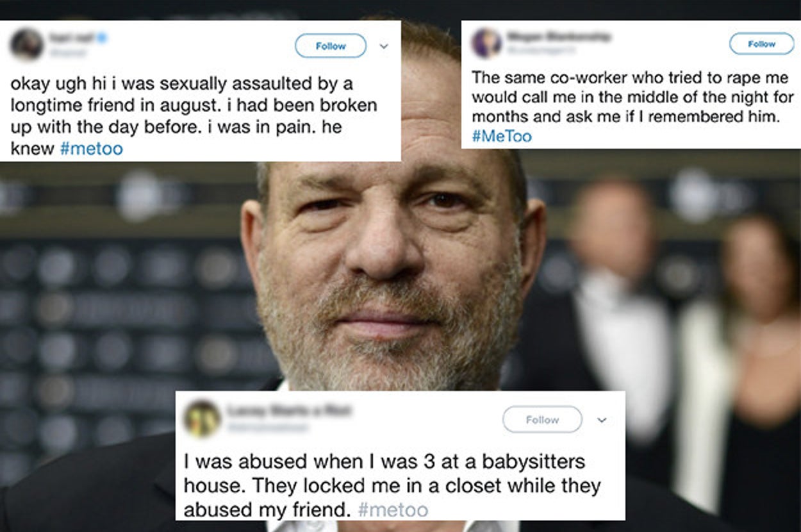Expand chevron menu on the "longtime friend" tweet
Image resolution: width=801 pixels, height=532 pixels.
point(384,46)
